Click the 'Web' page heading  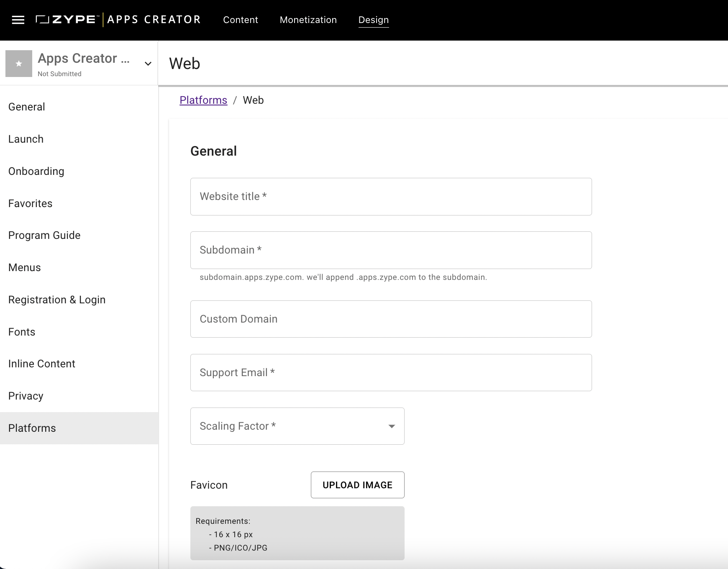click(185, 64)
